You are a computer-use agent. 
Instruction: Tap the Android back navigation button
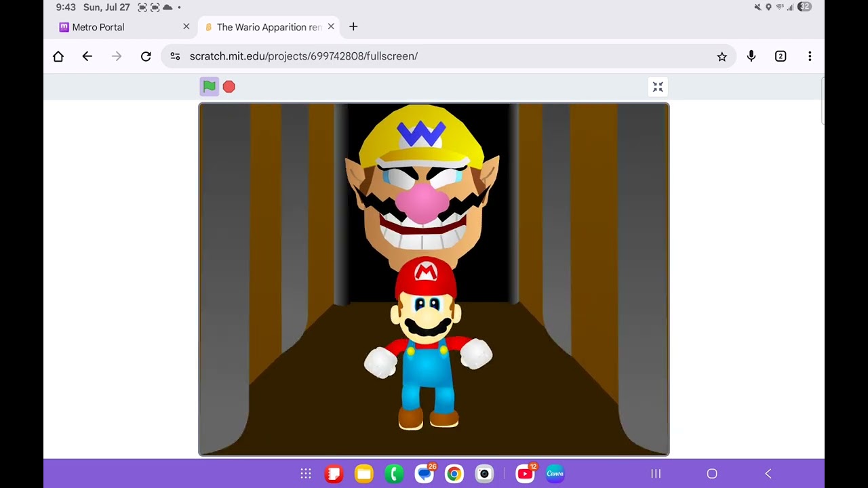pos(768,474)
